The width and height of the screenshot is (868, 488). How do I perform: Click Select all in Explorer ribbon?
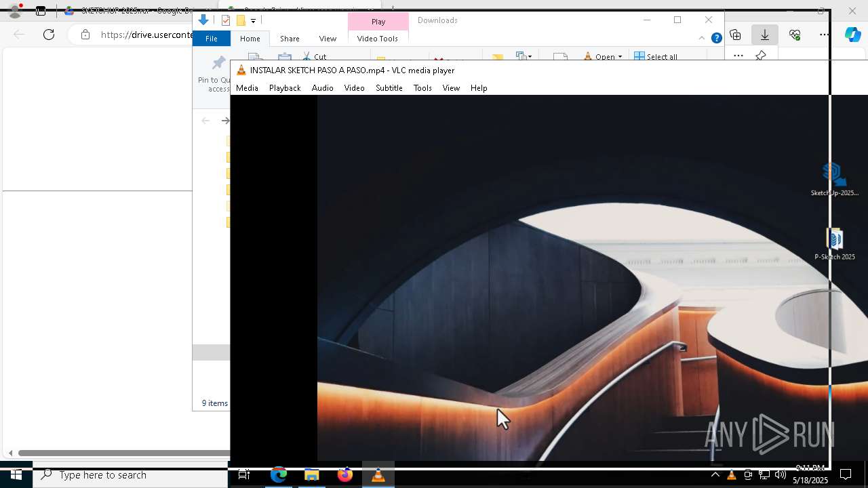(656, 57)
